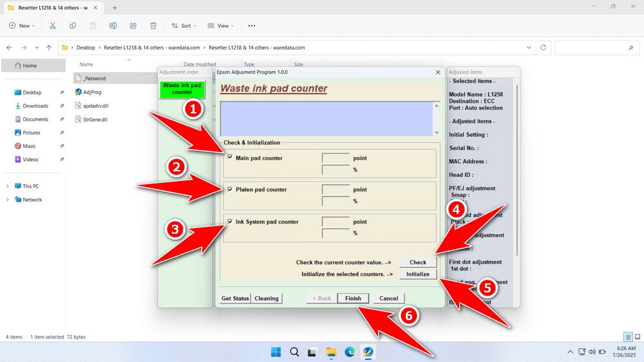Open taskbar Search
Screen dimensions: 644x362
tap(294, 352)
